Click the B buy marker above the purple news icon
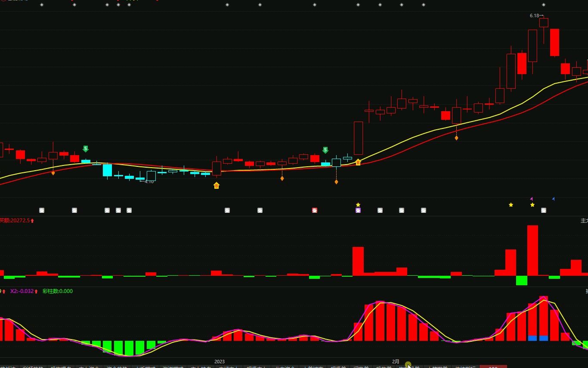This screenshot has width=588, height=368. pos(358,162)
